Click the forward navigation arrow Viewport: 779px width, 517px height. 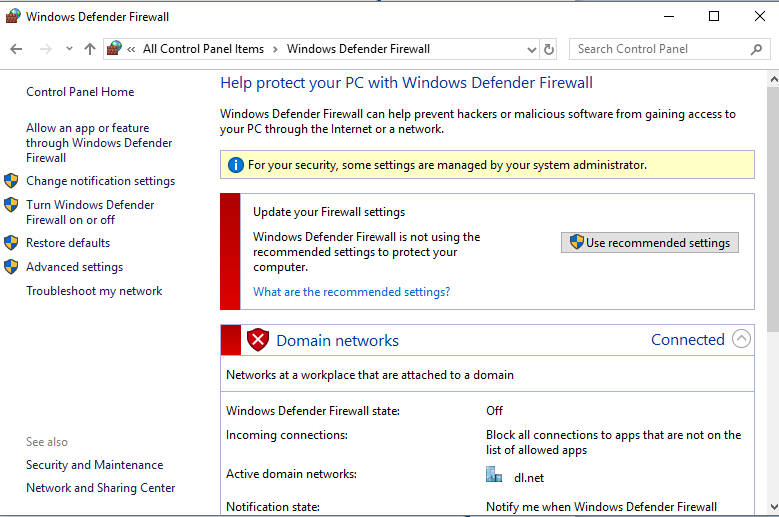point(45,49)
